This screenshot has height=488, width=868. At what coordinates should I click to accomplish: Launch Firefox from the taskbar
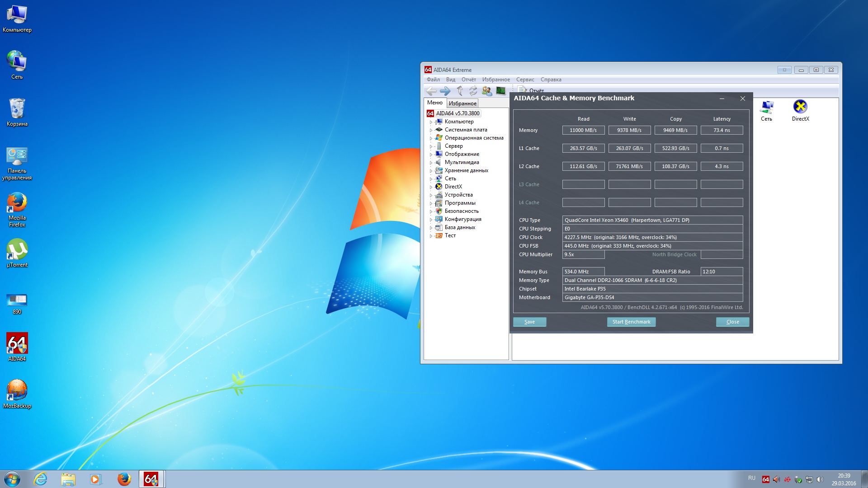pyautogui.click(x=124, y=479)
